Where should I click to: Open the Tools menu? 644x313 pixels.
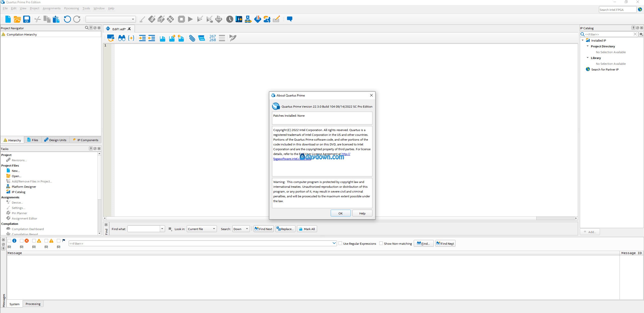click(86, 8)
